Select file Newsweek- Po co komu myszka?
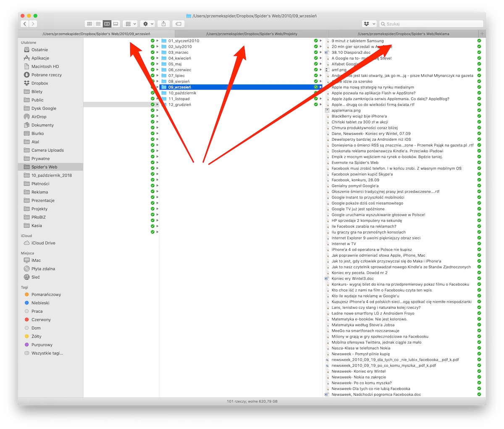Viewport: 504px width, 429px height. [361, 383]
